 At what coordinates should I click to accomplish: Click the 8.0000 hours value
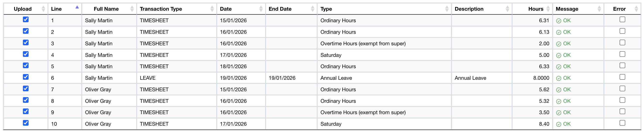click(541, 78)
